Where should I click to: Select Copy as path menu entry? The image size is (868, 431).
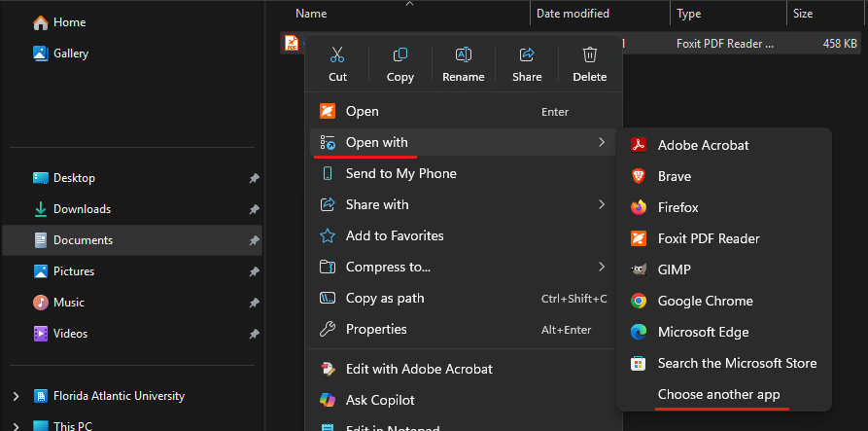click(385, 298)
